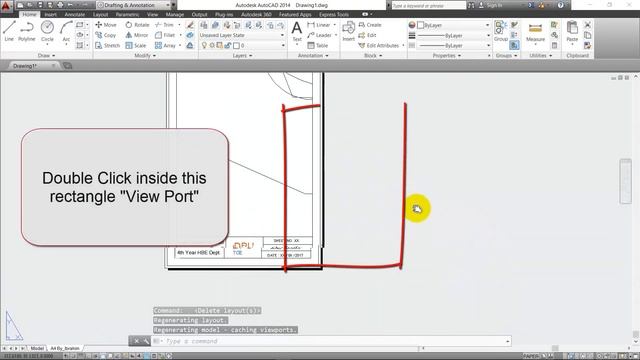The width and height of the screenshot is (640, 360).
Task: Activate the Fillet command
Action: point(165,35)
